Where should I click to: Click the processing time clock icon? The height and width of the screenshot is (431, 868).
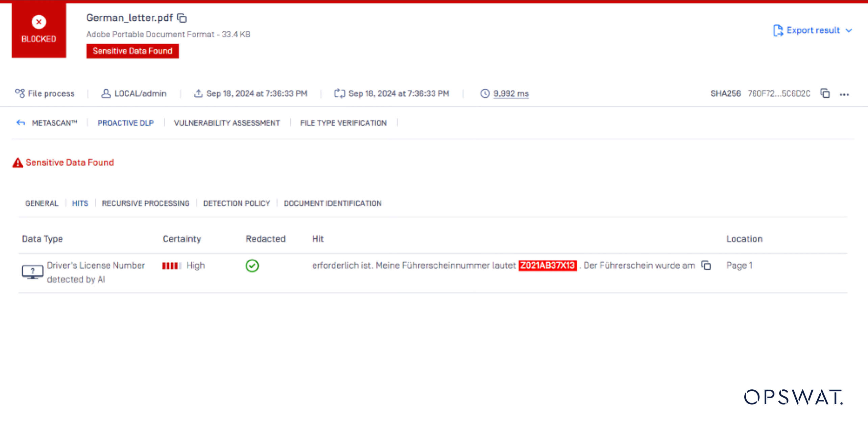[x=485, y=93]
